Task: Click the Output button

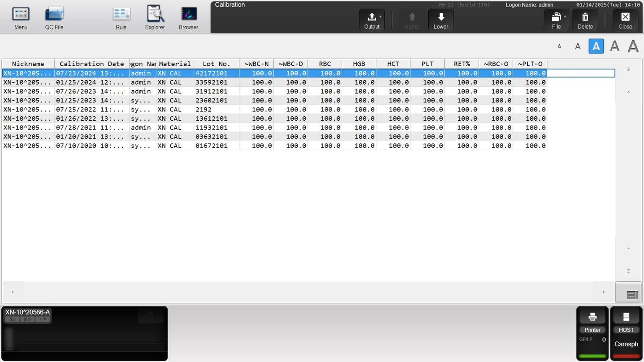Action: pyautogui.click(x=372, y=20)
